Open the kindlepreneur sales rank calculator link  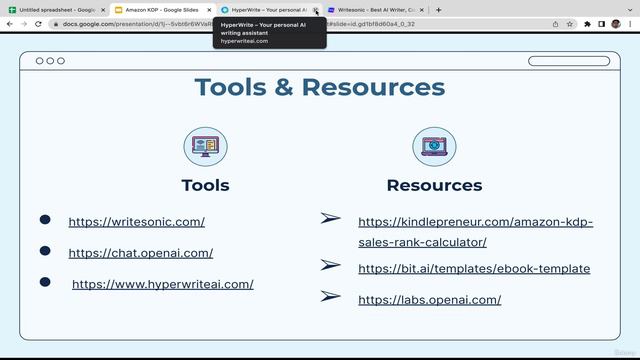[x=476, y=232]
